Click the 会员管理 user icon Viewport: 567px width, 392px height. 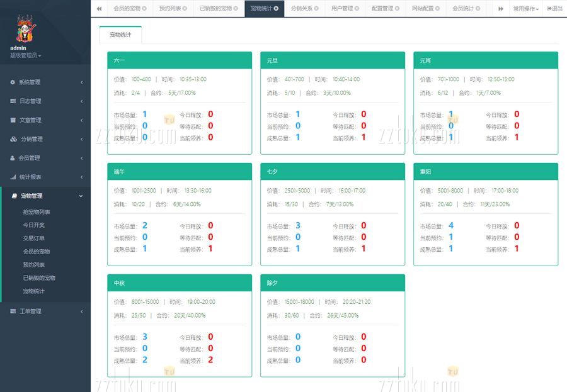tap(13, 158)
